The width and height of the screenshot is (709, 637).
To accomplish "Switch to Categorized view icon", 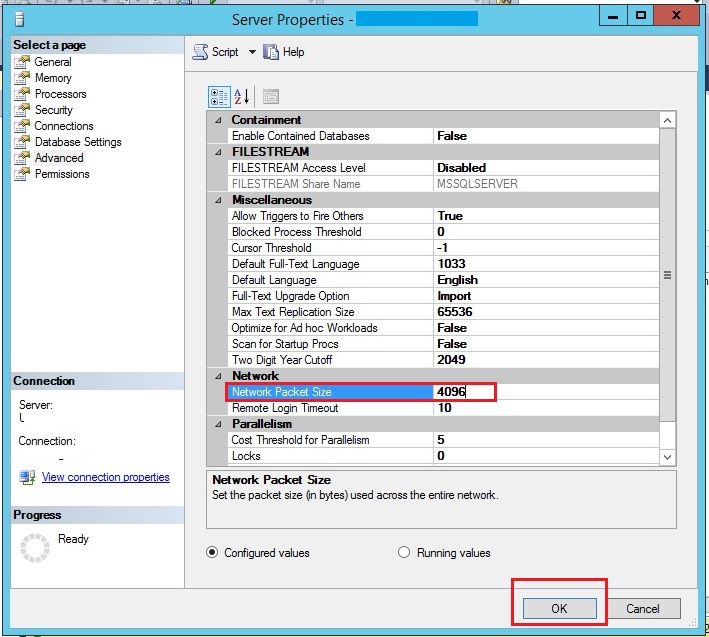I will pos(219,96).
